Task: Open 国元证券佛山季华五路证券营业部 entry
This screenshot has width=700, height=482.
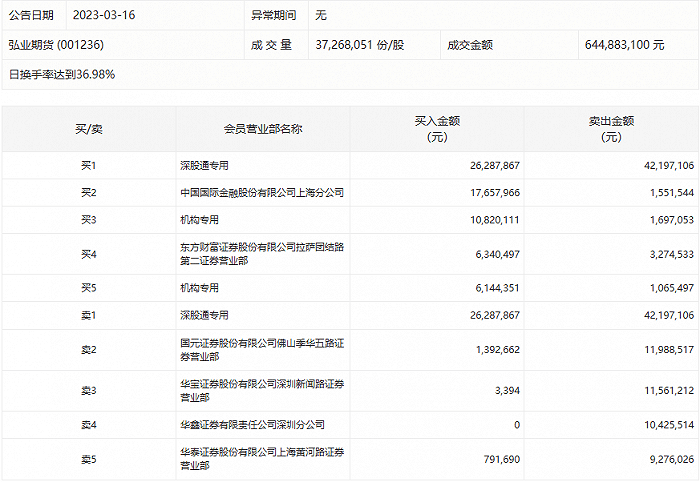Action: pyautogui.click(x=261, y=350)
